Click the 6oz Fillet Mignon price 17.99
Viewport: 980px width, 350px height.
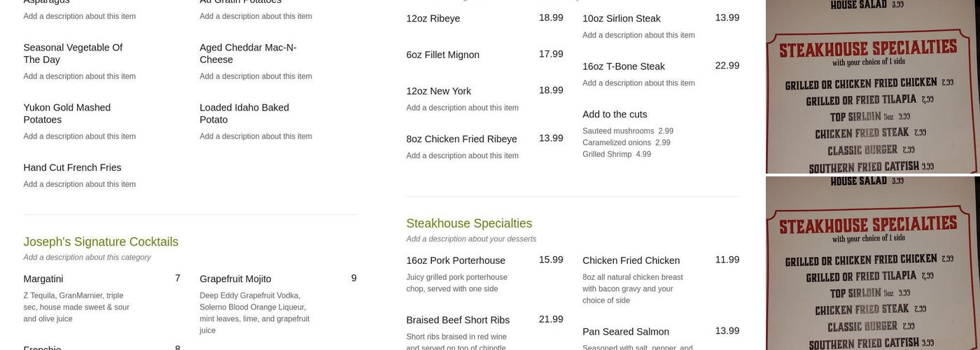click(x=550, y=54)
